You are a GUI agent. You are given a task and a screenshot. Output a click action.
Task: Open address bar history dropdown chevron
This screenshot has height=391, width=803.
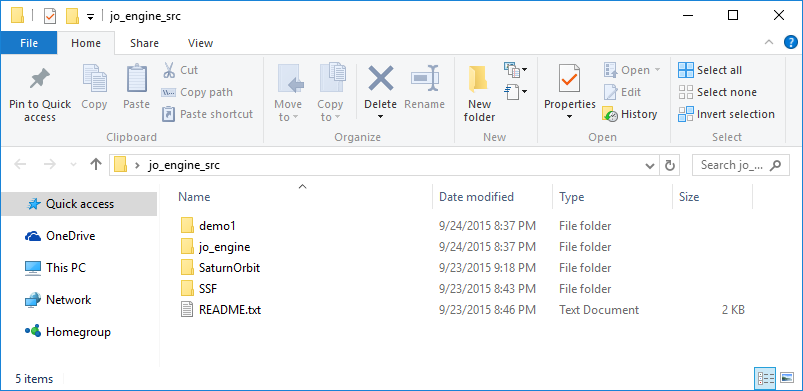tap(649, 166)
